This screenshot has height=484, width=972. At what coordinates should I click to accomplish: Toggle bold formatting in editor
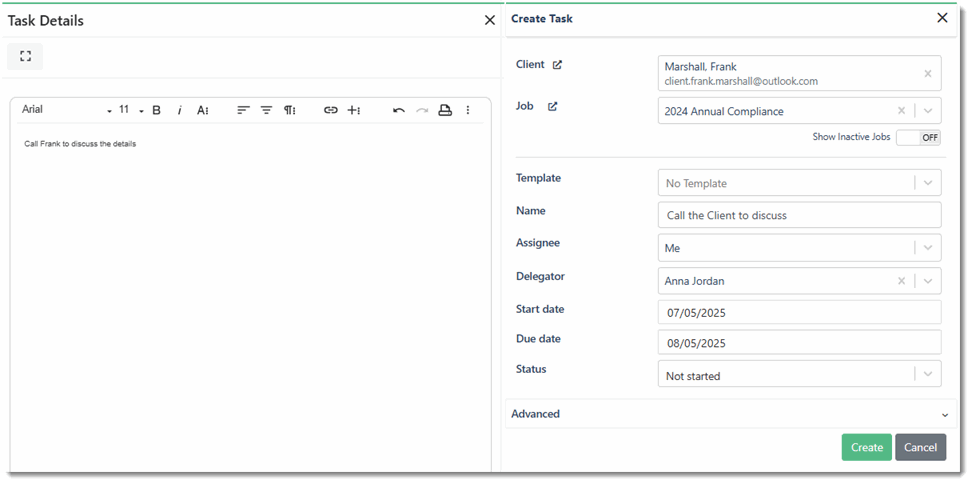(x=157, y=110)
